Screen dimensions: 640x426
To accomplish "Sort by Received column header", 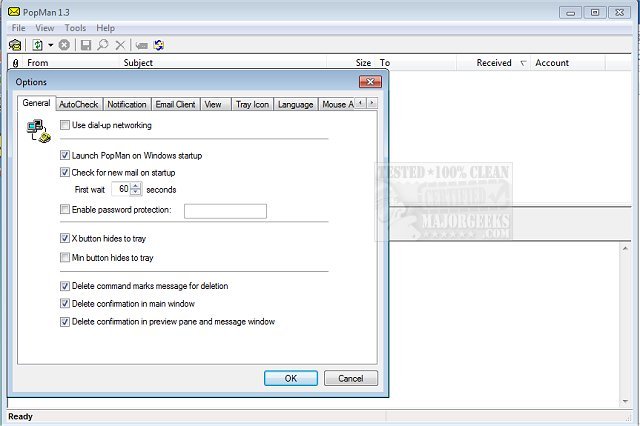I will (x=494, y=63).
